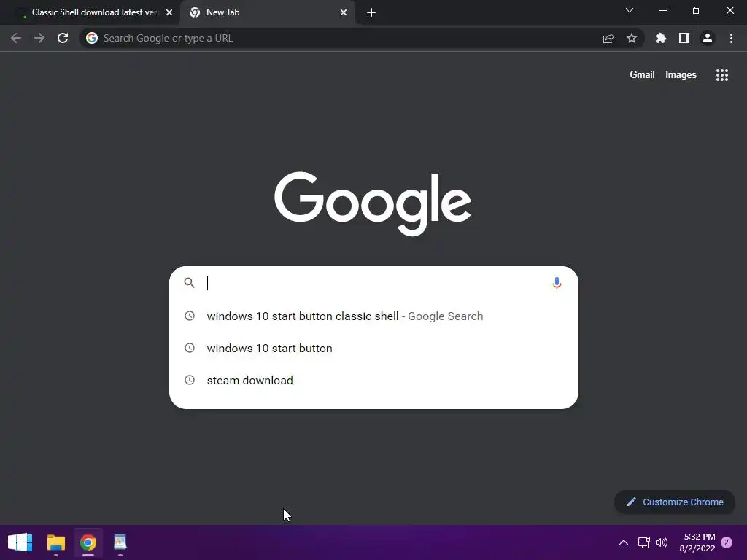The height and width of the screenshot is (560, 747).
Task: Select the 'steam download' suggestion
Action: point(374,380)
